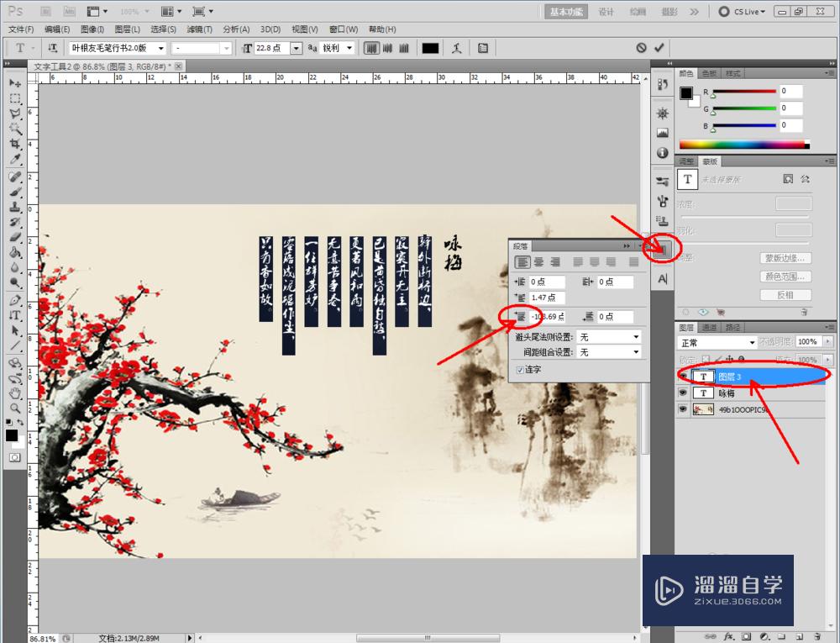Cancel current text edits in options bar
The width and height of the screenshot is (840, 643).
click(x=641, y=48)
